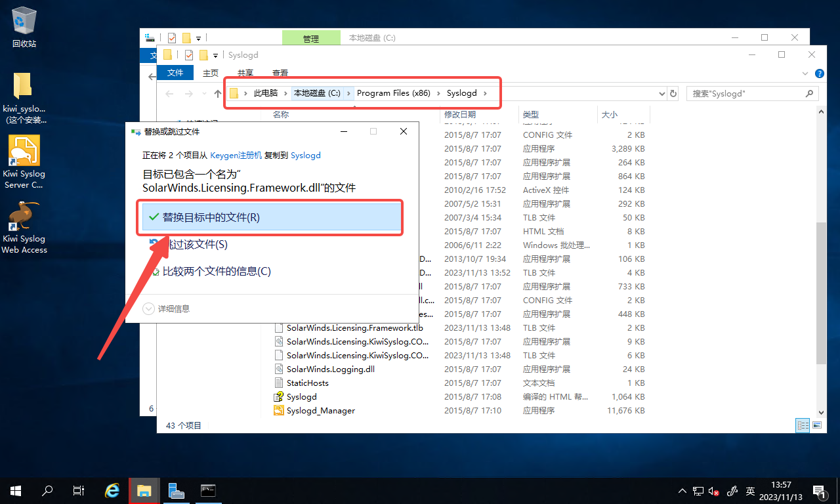840x504 pixels.
Task: Expand chevron after 此电脑 in address bar
Action: point(285,93)
